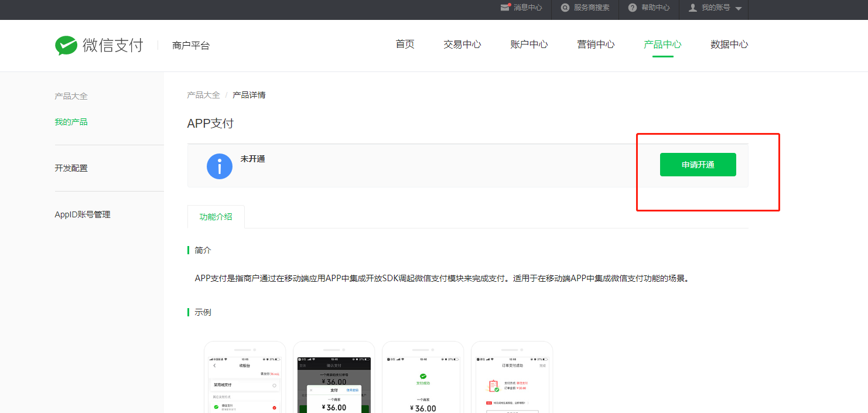Viewport: 868px width, 413px height.
Task: Click the message center envelope icon
Action: click(x=505, y=8)
